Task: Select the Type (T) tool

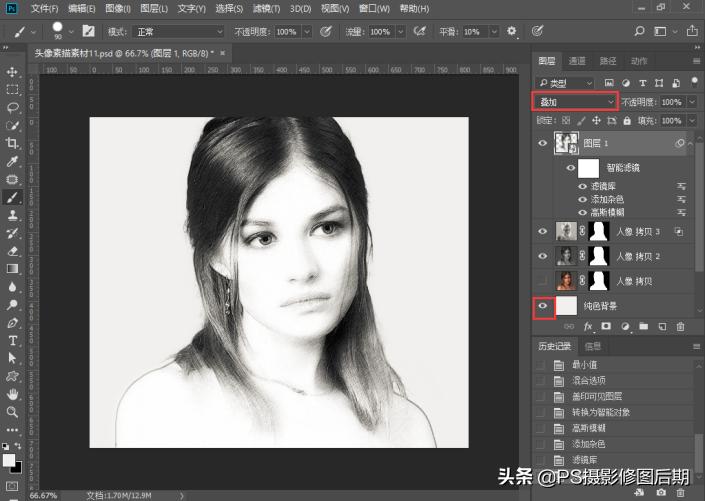Action: (13, 340)
